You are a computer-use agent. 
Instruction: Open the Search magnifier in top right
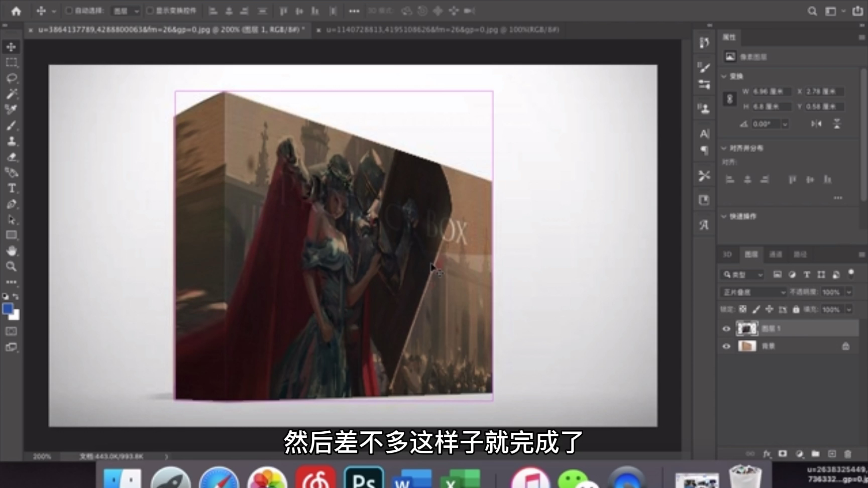812,11
